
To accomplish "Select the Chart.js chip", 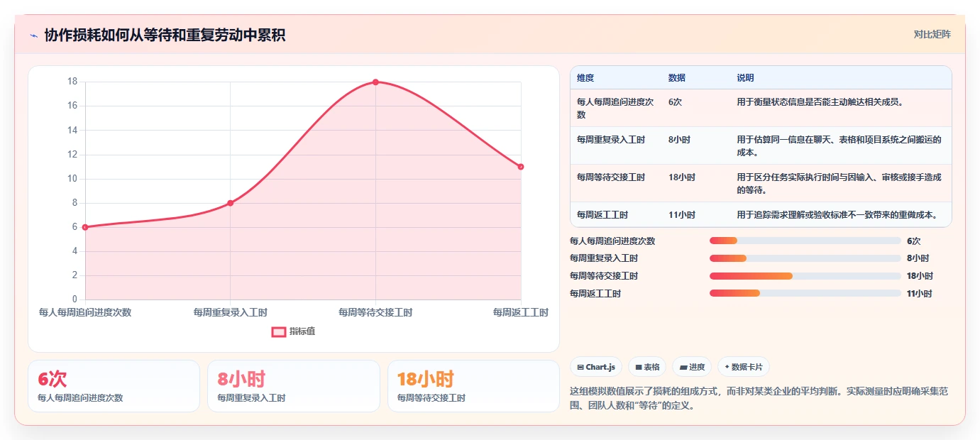I will click(x=596, y=367).
